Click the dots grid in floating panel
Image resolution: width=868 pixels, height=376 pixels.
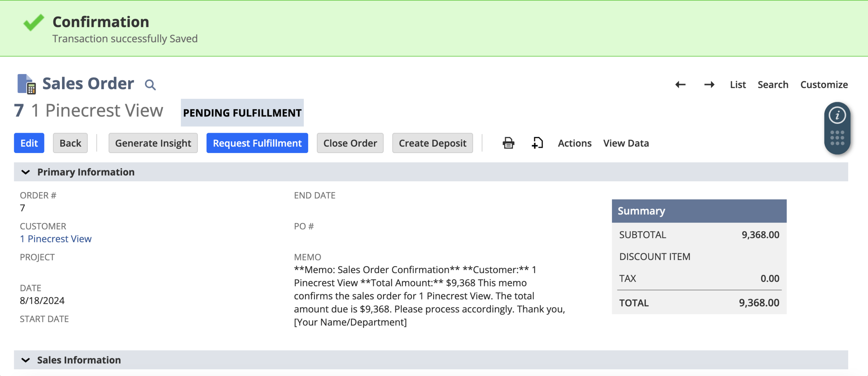click(x=837, y=138)
